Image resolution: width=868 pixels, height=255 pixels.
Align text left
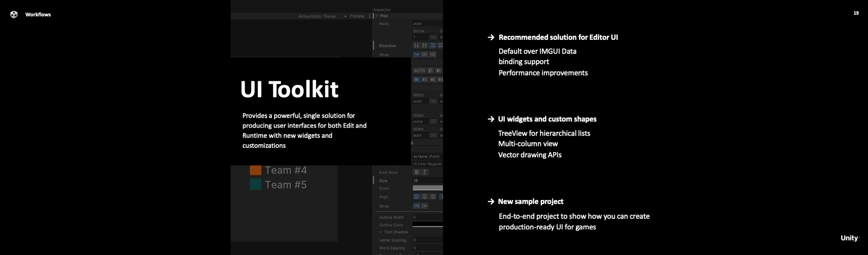tap(417, 196)
